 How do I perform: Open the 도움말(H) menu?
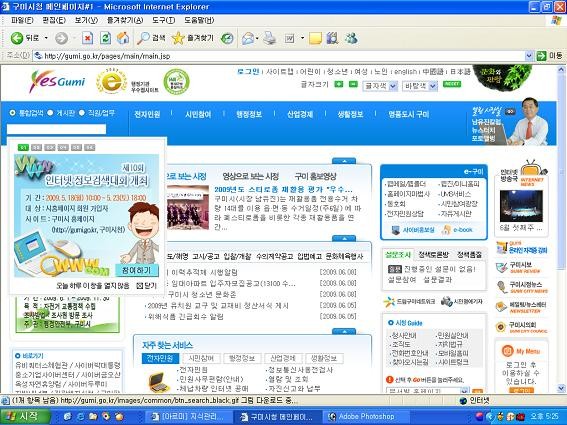click(x=199, y=20)
